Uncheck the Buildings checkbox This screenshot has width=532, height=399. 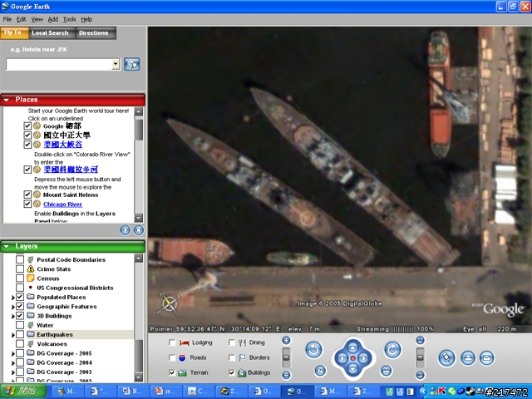point(232,372)
